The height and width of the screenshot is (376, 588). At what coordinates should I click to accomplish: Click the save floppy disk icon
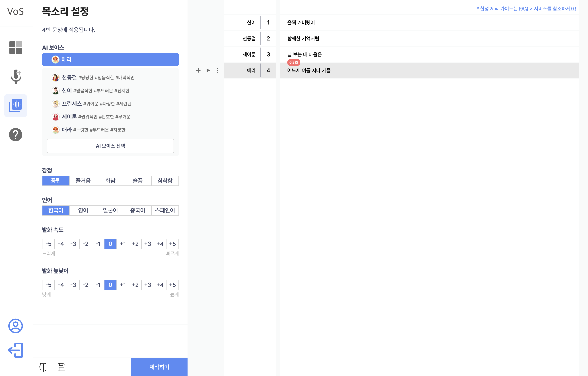[61, 367]
